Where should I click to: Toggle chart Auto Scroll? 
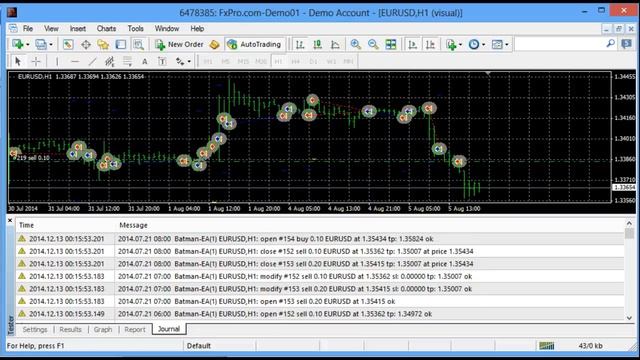(413, 44)
